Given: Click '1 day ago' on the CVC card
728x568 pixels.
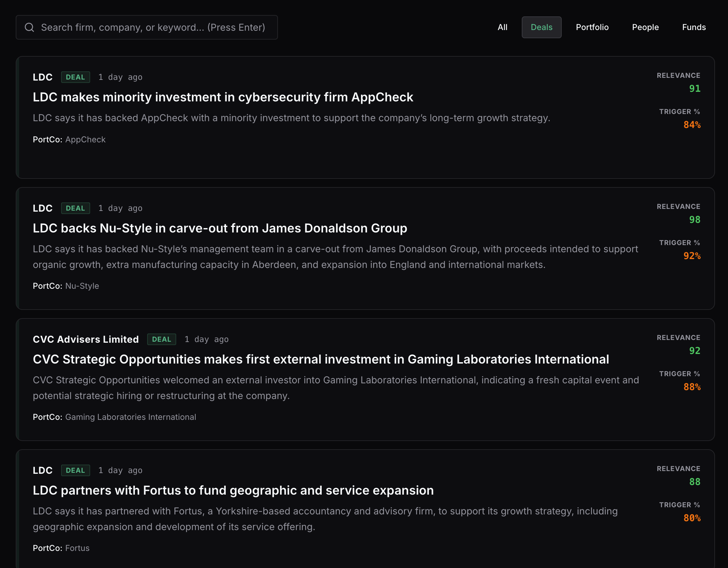Looking at the screenshot, I should pos(207,339).
